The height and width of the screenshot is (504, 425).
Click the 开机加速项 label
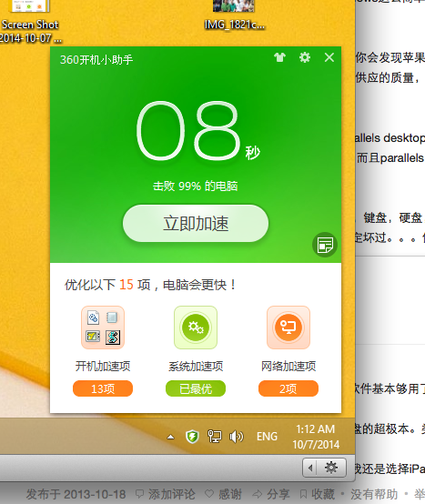(103, 366)
